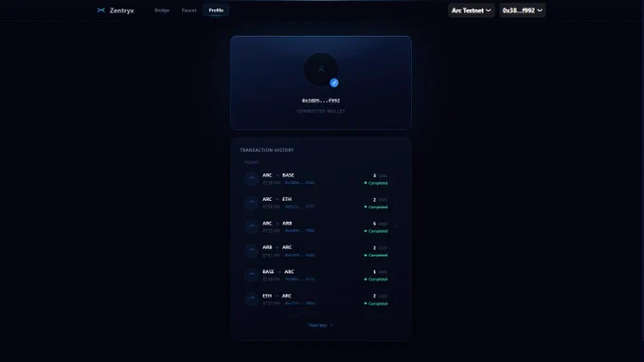Click the Completed status of ETH to ARC
Viewport: 644px width, 362px height.
tap(376, 303)
